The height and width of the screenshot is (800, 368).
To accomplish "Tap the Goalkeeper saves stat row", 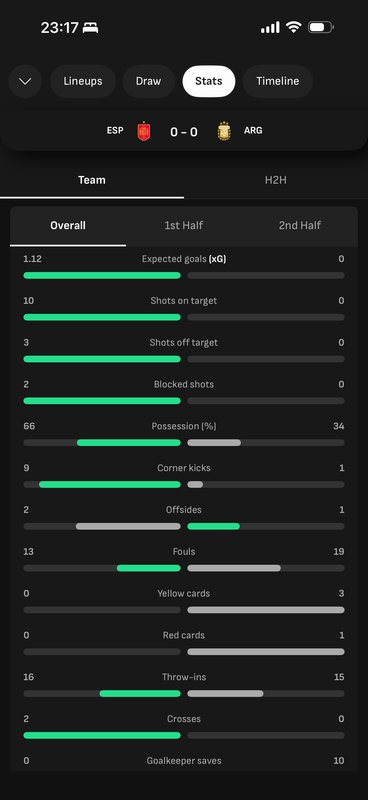I will (x=184, y=761).
